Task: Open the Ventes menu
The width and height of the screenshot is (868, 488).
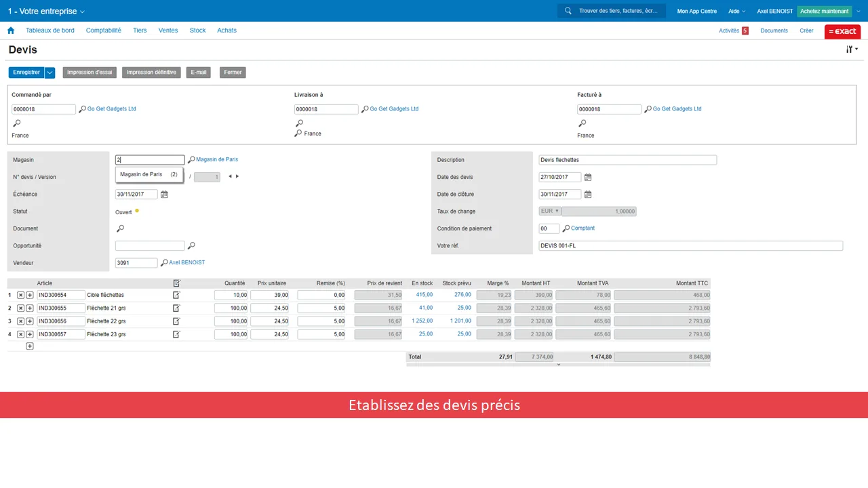Action: coord(168,30)
